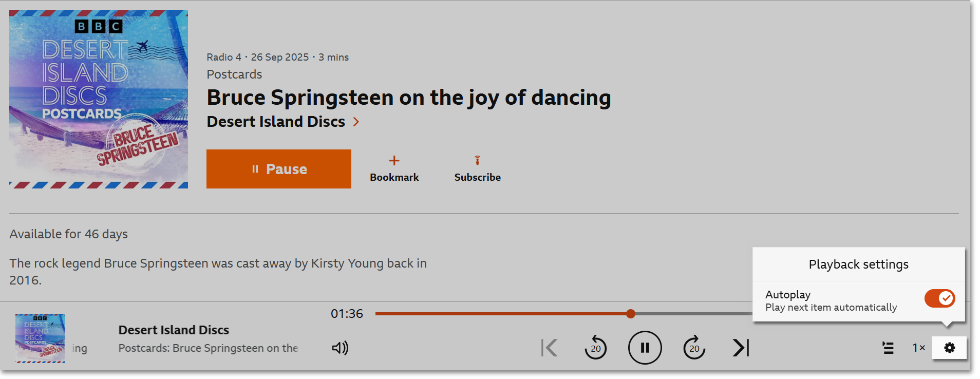Click the Subscribe icon
This screenshot has height=379, width=980.
[477, 160]
